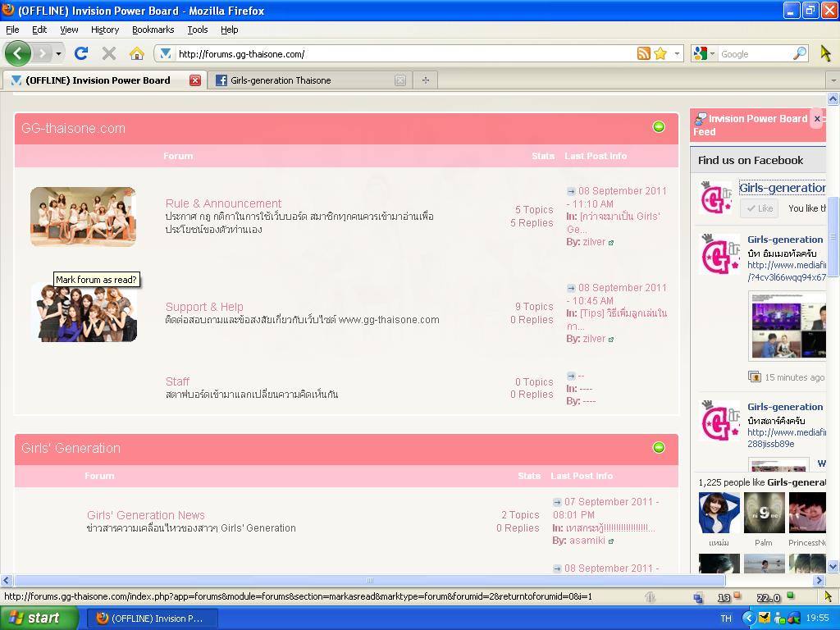Open a new tab with plus button

pyautogui.click(x=426, y=80)
